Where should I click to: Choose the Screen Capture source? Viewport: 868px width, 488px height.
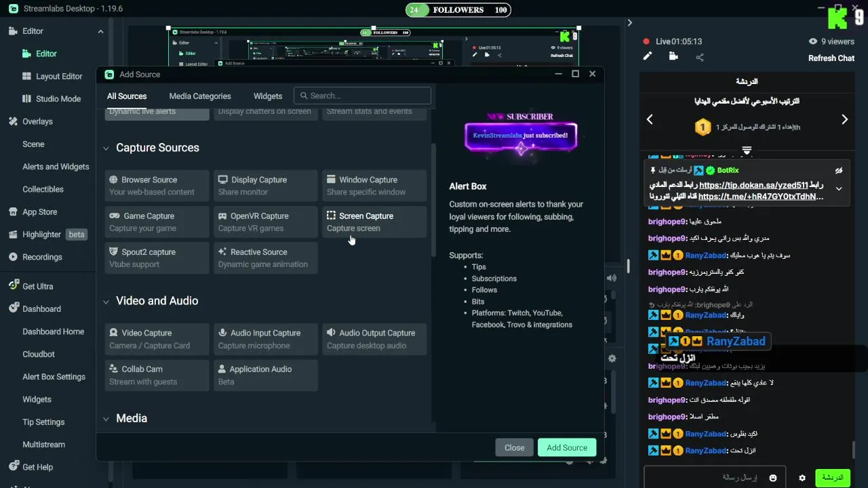tap(374, 222)
